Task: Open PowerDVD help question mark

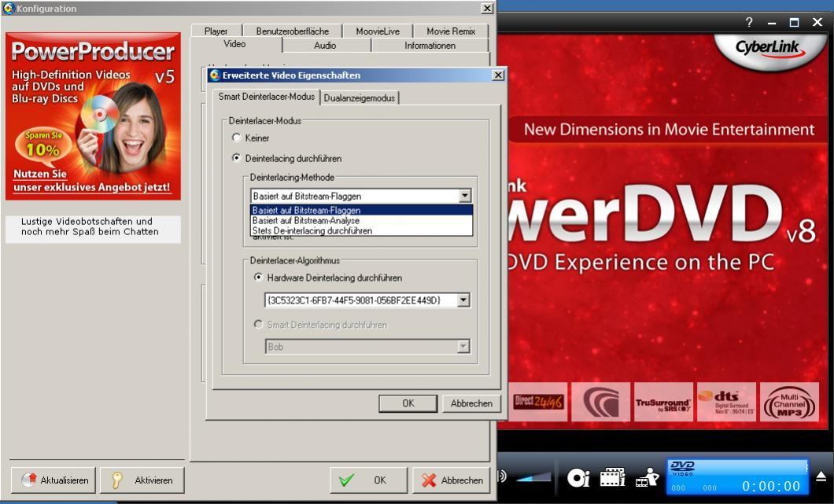Action: (749, 22)
